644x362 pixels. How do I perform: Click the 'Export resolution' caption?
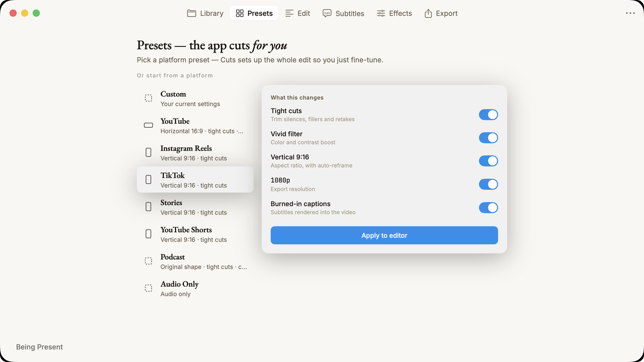pyautogui.click(x=293, y=189)
